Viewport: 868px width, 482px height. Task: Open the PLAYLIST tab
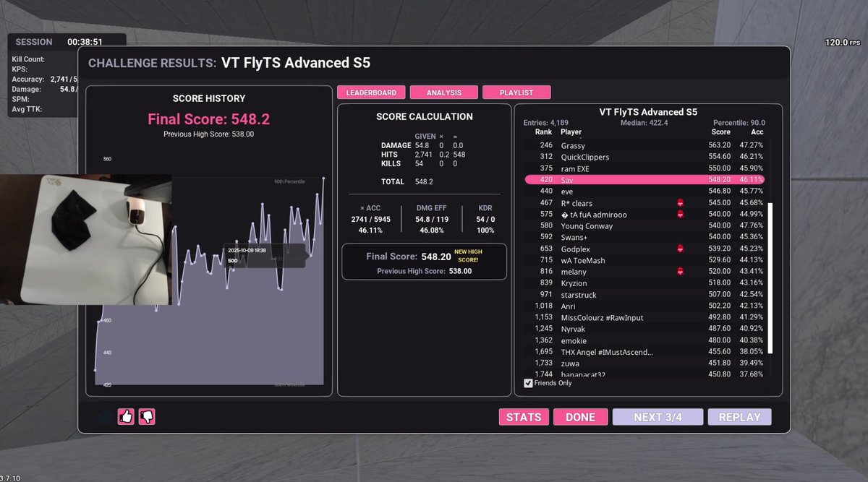coord(516,92)
